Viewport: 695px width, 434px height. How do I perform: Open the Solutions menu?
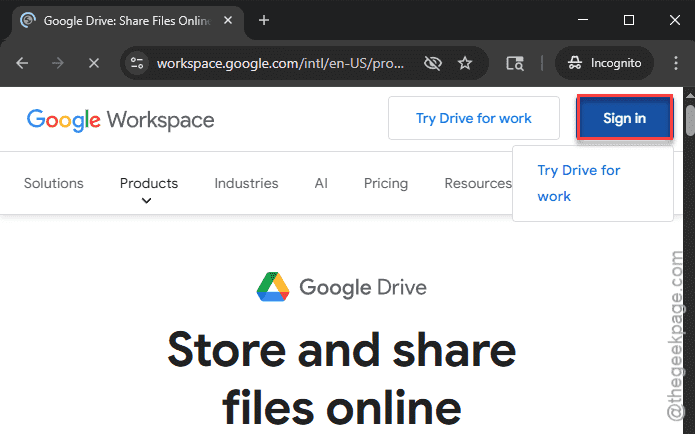click(54, 183)
